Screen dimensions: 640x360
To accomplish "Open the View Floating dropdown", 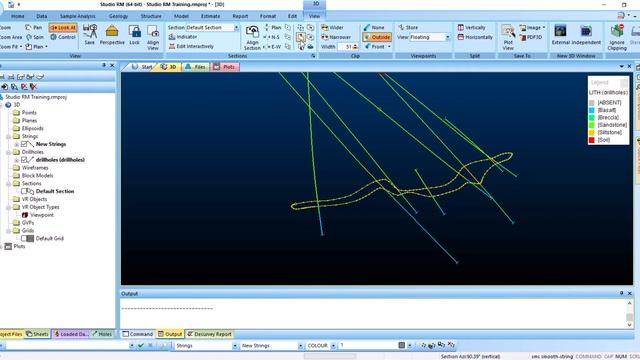I will tap(447, 37).
